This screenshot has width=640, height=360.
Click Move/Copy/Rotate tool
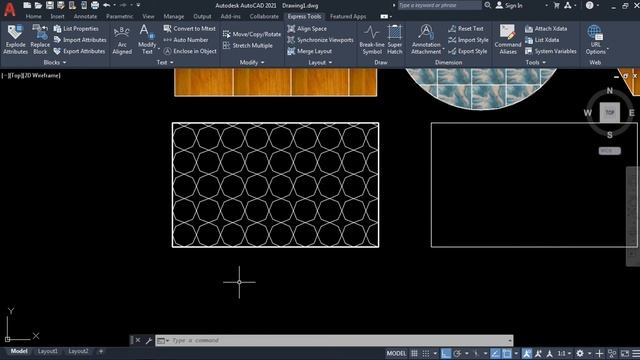(x=252, y=34)
